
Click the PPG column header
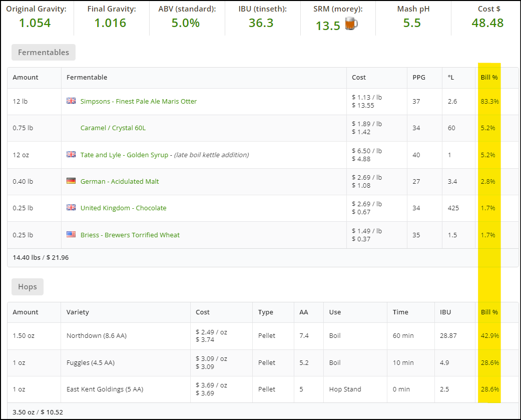tap(419, 78)
